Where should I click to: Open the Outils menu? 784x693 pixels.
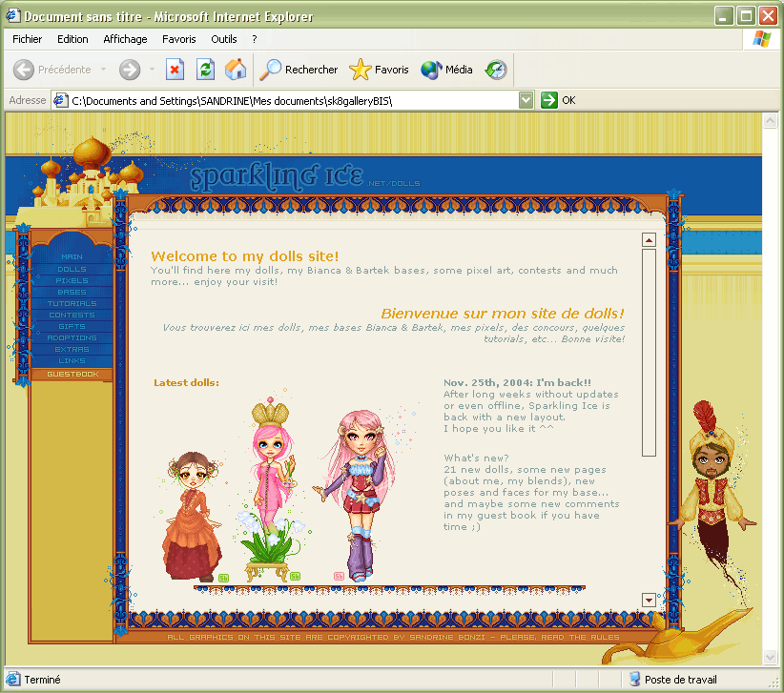tap(224, 39)
